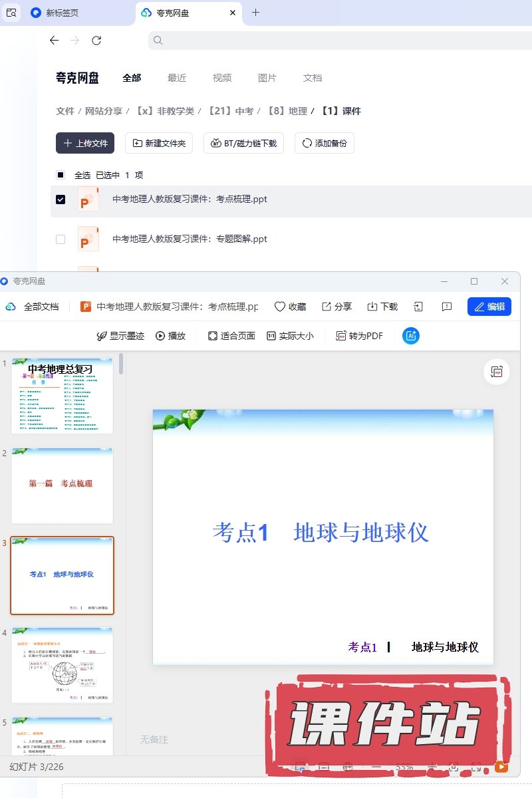Uncheck the 考点梳理.ppt file checkbox
532x798 pixels.
[x=61, y=199]
